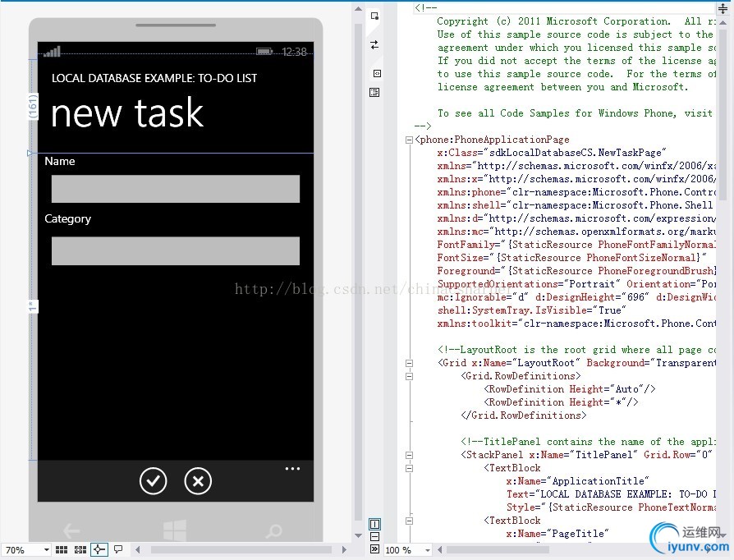Click the 1* row height indicator

coord(32,307)
